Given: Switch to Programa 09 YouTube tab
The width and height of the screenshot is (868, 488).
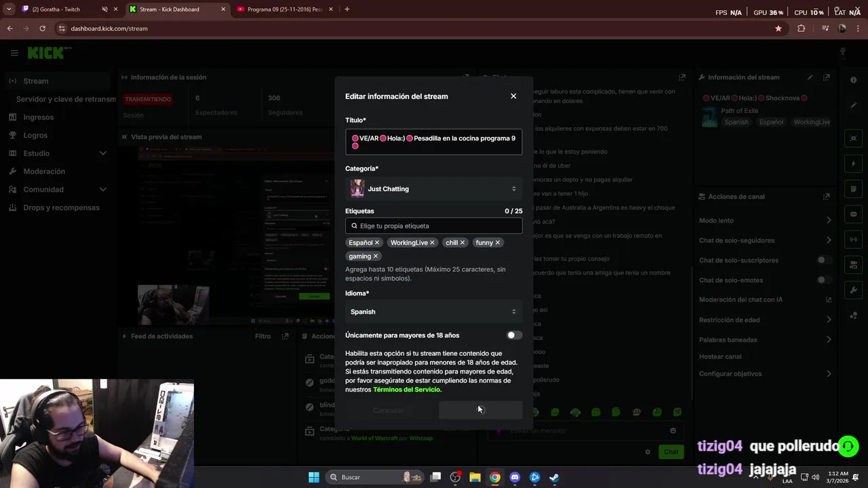Looking at the screenshot, I should point(285,9).
